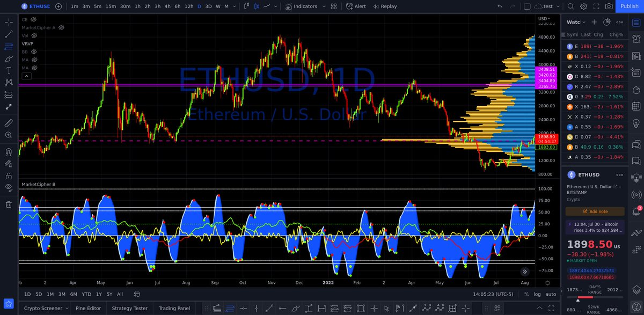
Task: Set date range to YTD
Action: [x=86, y=294]
